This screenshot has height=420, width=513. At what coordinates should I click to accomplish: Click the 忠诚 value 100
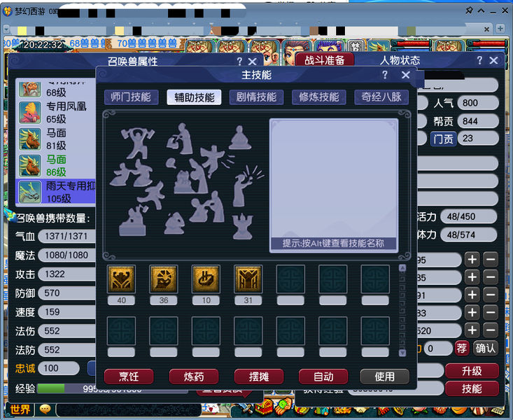(59, 368)
